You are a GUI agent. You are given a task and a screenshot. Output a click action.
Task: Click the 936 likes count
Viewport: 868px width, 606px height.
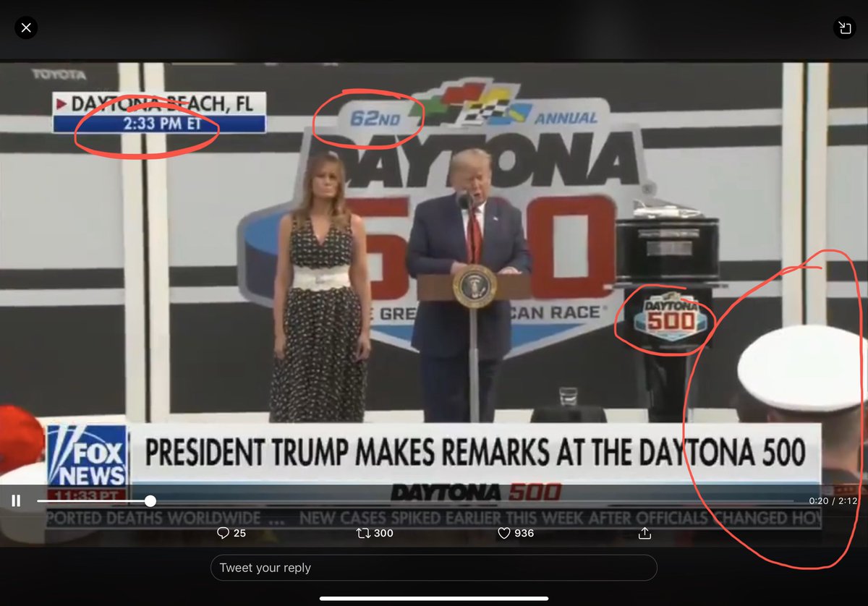click(x=524, y=533)
